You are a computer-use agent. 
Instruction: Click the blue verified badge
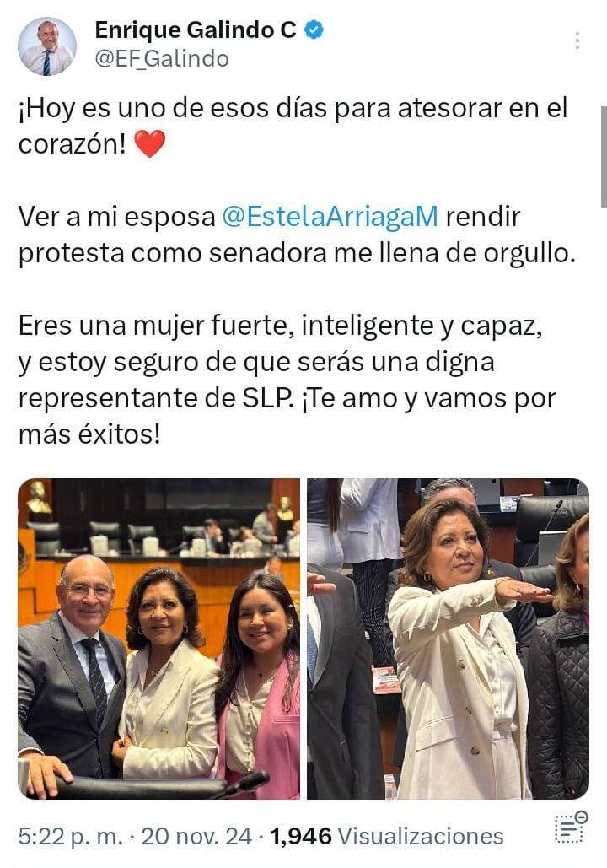point(314,30)
